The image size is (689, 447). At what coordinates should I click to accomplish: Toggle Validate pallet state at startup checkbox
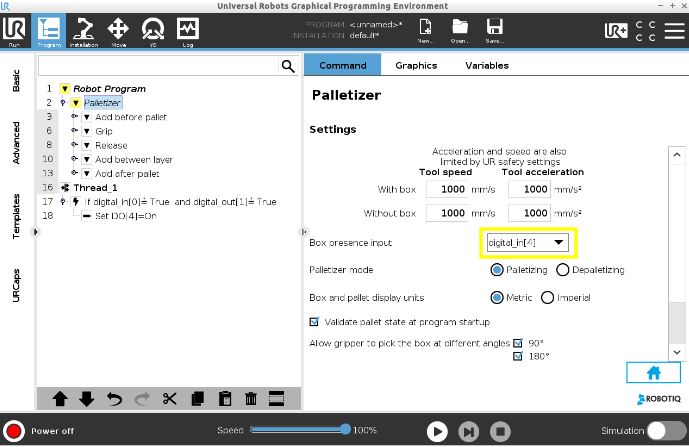[x=314, y=322]
